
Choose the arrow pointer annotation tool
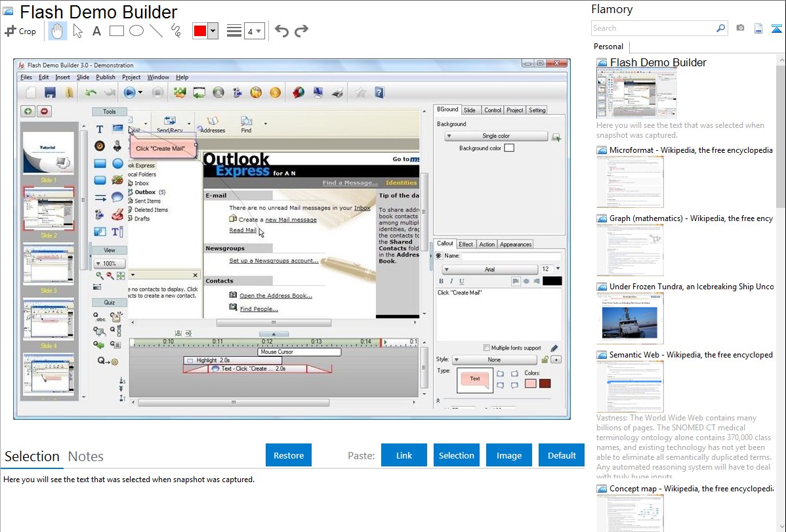pos(77,31)
